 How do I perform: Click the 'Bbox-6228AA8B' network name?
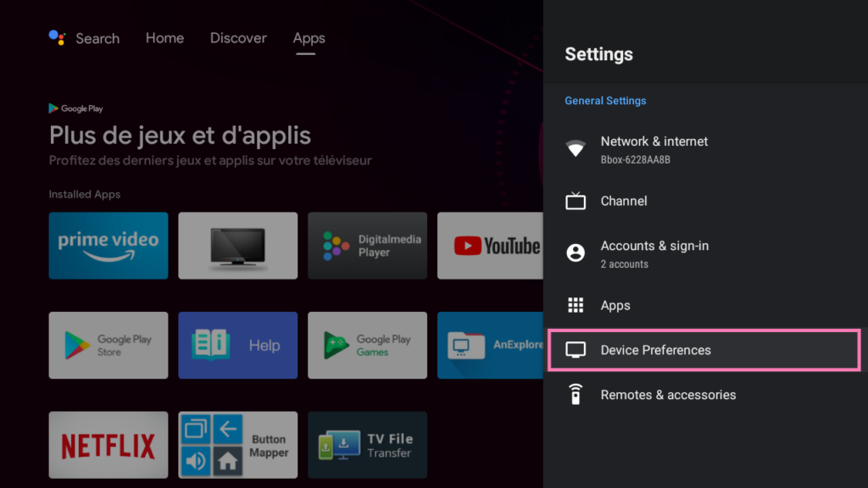pyautogui.click(x=636, y=160)
